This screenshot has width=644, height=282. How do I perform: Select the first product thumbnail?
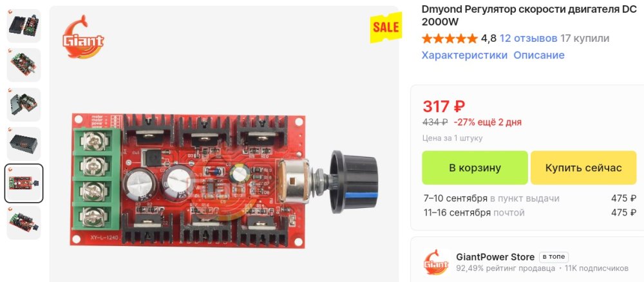pyautogui.click(x=24, y=26)
